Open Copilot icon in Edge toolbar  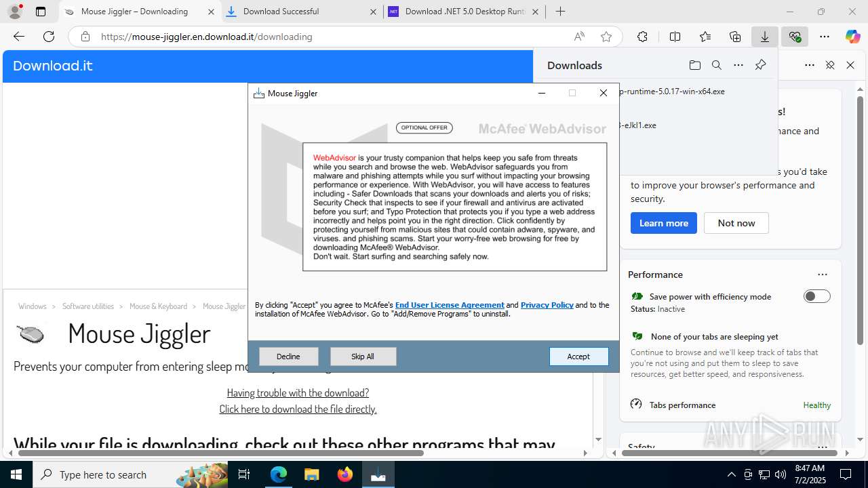[853, 37]
